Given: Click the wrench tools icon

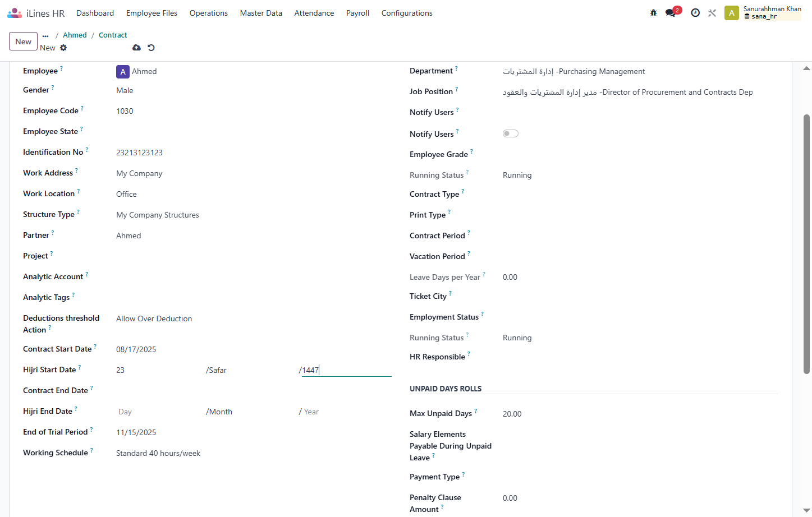Looking at the screenshot, I should coord(712,13).
